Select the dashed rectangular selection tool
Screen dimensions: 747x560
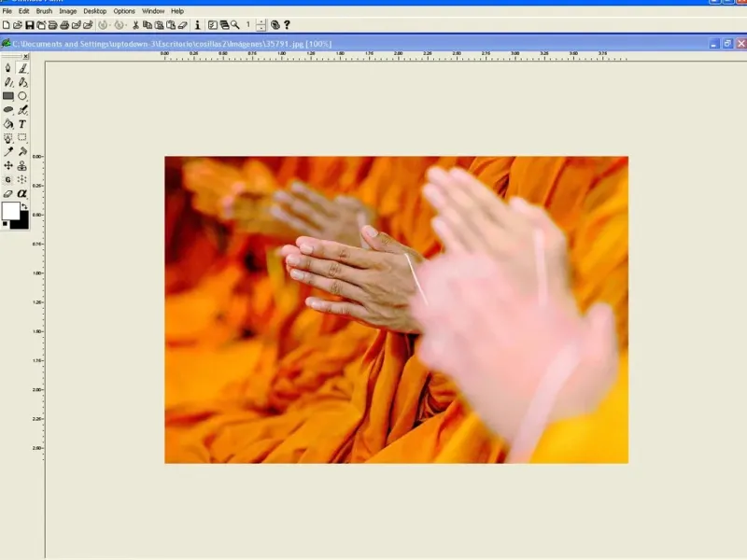(x=22, y=138)
